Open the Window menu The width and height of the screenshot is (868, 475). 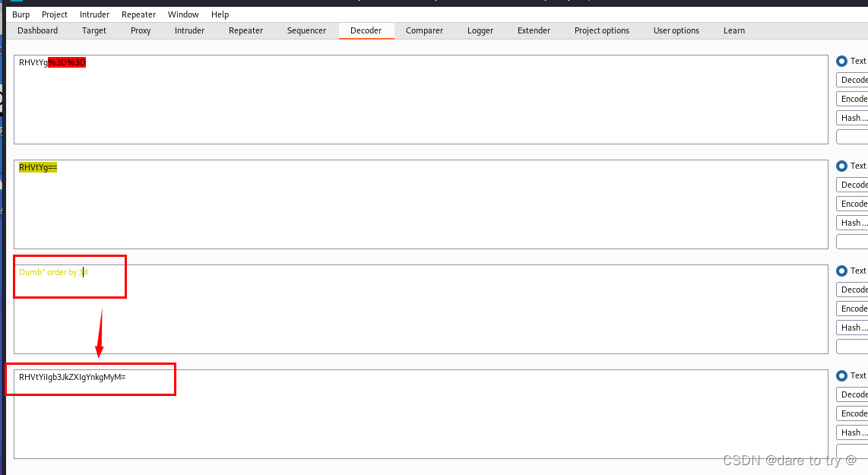183,14
